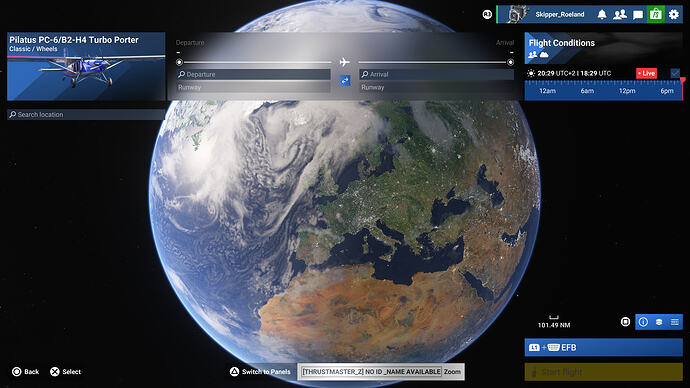Click the 20:29 UTC+2 time text
Viewport: 690px width, 388px height.
point(556,73)
